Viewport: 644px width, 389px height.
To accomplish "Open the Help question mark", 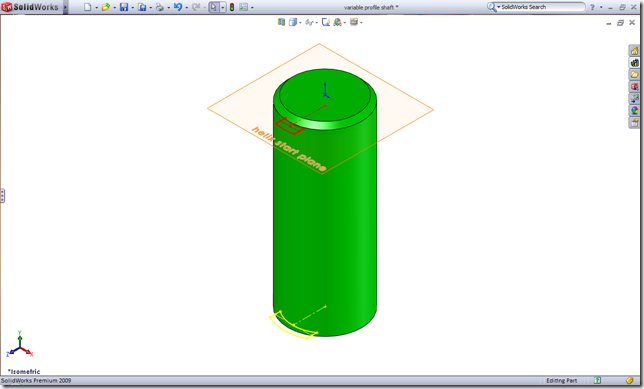I will (x=592, y=7).
